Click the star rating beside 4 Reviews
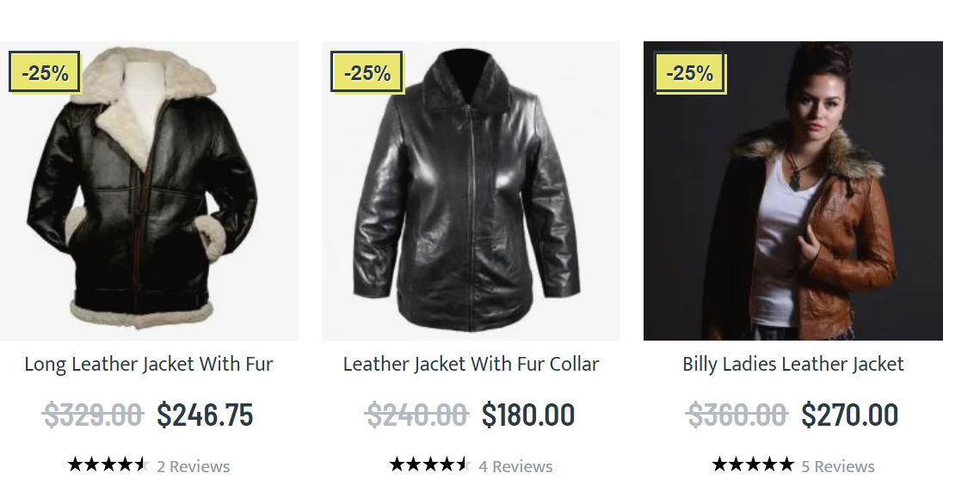The image size is (980, 498). pyautogui.click(x=429, y=465)
